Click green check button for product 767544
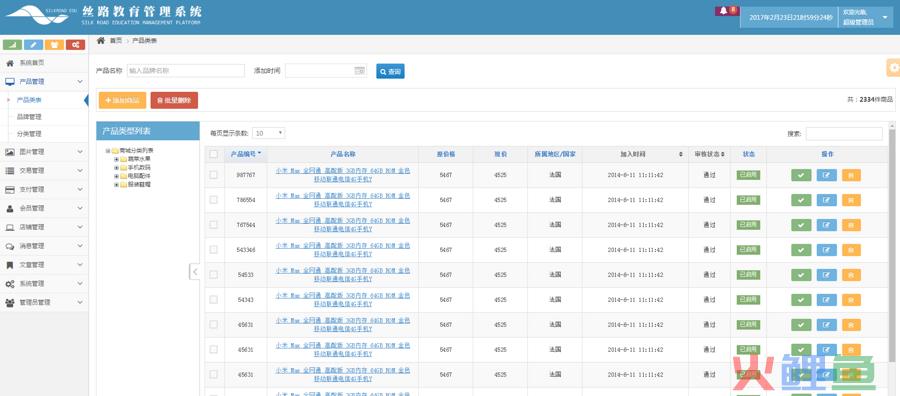Viewport: 900px width, 396px height. pos(801,225)
